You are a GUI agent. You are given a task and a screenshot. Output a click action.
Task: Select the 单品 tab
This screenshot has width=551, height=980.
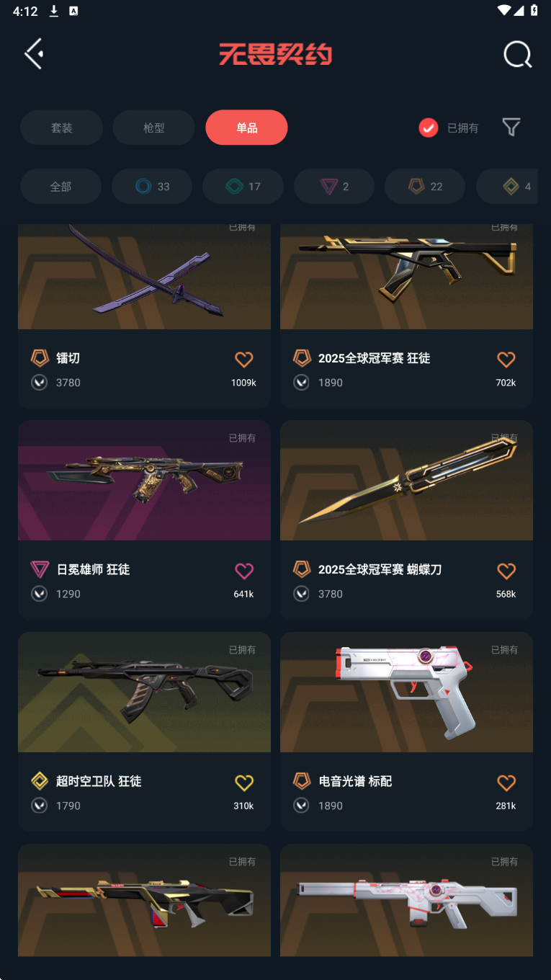click(246, 128)
